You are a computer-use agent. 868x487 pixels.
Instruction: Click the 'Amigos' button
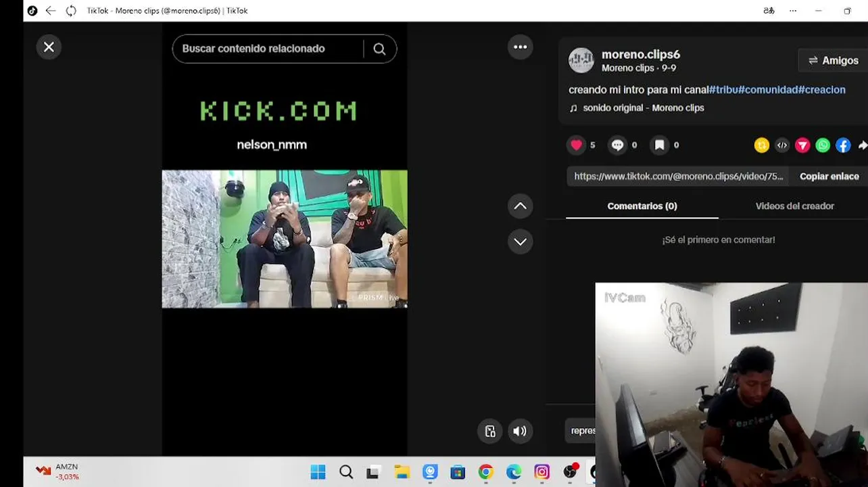833,60
